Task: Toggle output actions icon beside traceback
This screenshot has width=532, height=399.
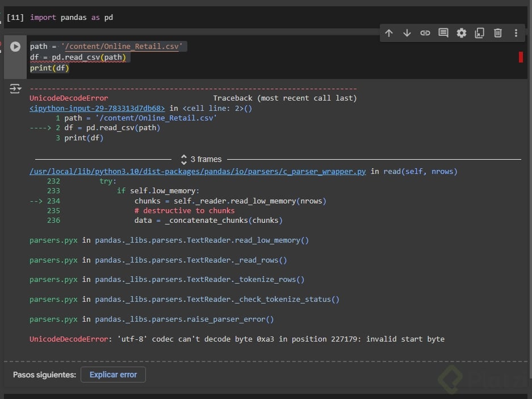Action: coord(15,89)
